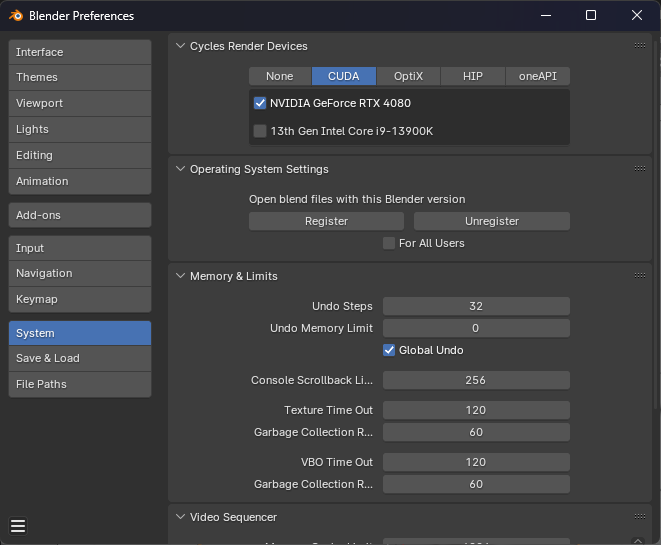Collapse the Memory & Limits panel

[x=180, y=276]
